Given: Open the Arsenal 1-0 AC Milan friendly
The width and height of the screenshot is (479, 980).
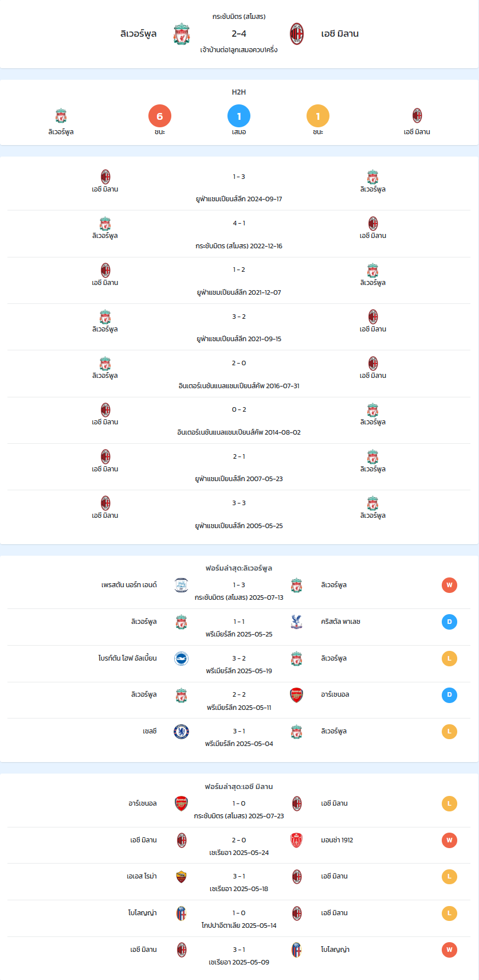Looking at the screenshot, I should point(239,809).
